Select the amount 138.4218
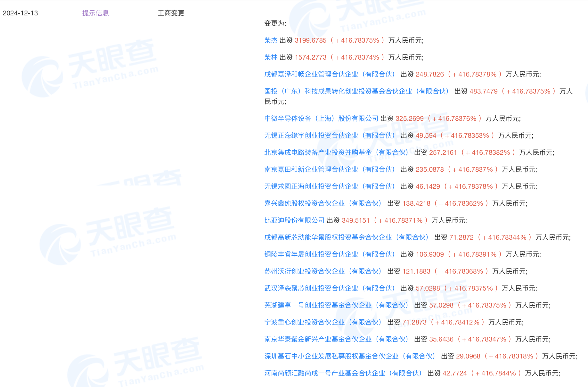588x387 pixels. [x=416, y=203]
